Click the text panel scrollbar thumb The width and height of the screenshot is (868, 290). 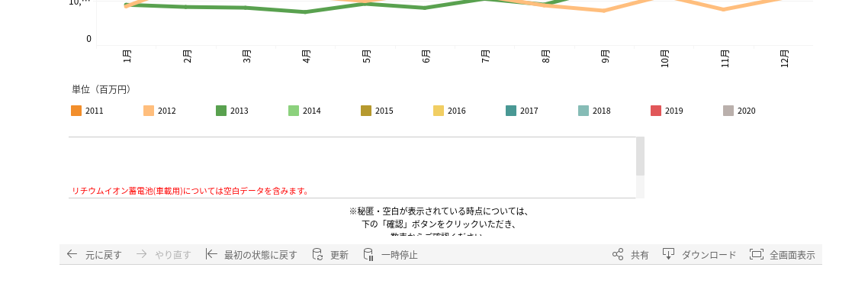(640, 156)
